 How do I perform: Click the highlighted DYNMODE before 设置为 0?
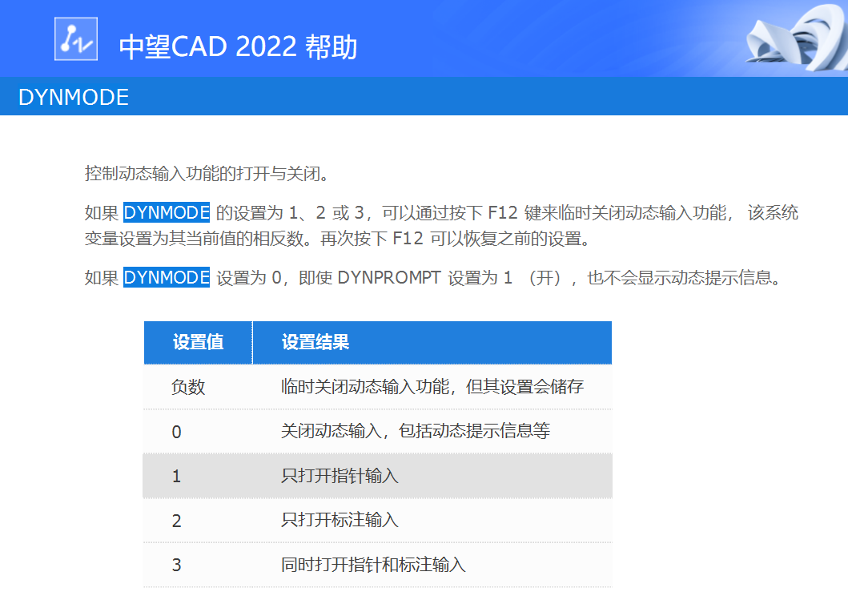pos(167,277)
